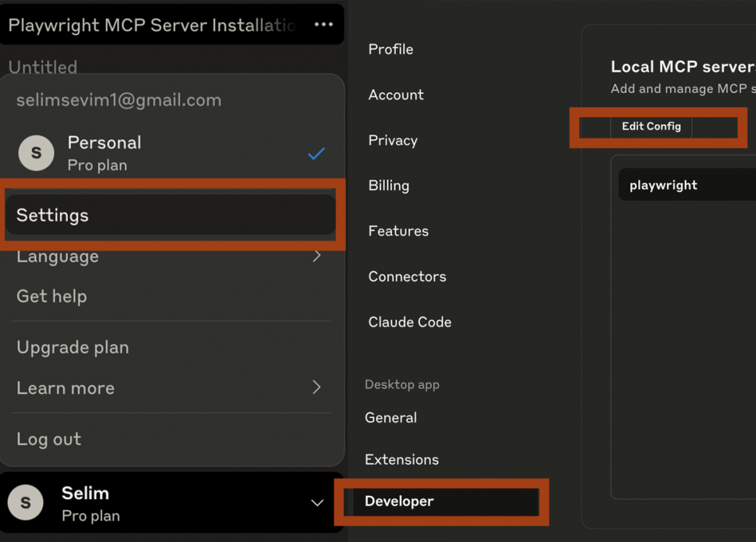
Task: Click Selim's profile avatar at bottom left
Action: click(25, 502)
